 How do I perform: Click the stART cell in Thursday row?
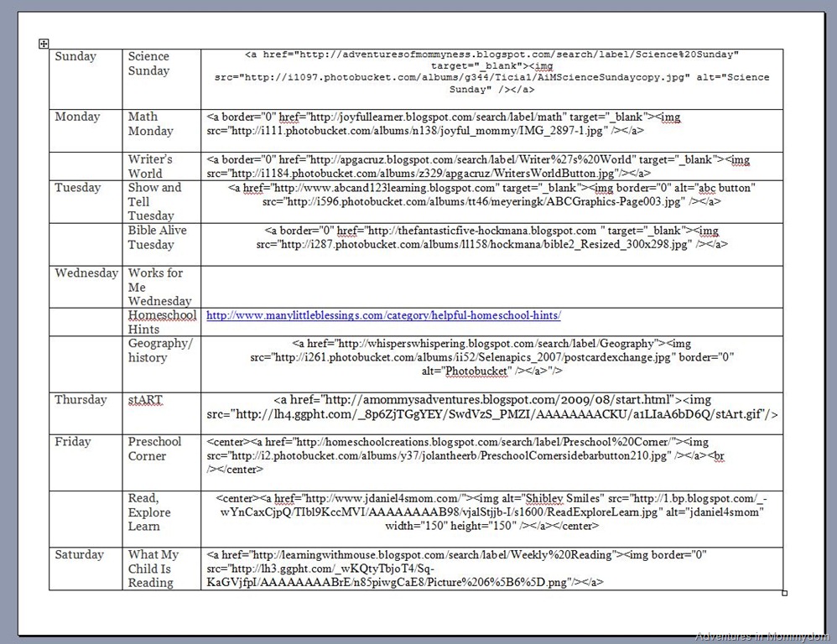(162, 413)
